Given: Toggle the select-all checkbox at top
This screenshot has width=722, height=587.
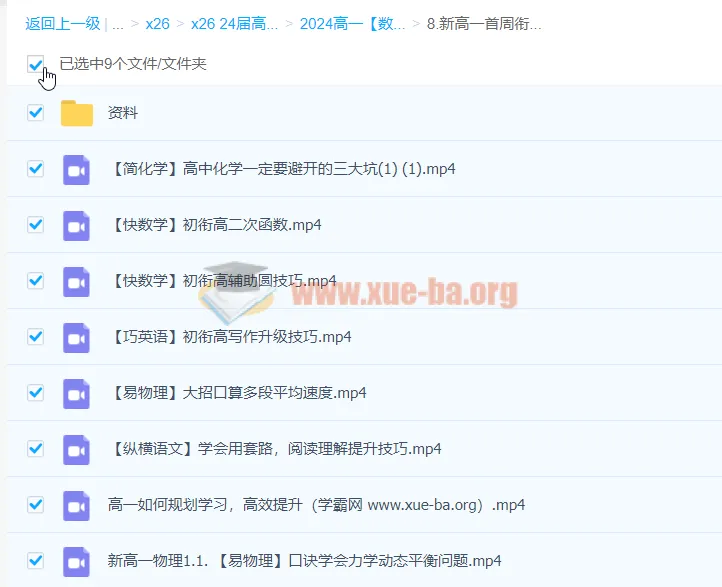Looking at the screenshot, I should pyautogui.click(x=36, y=64).
